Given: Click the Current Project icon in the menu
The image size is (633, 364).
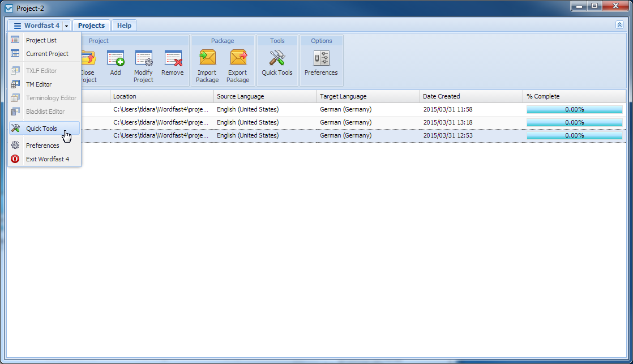Looking at the screenshot, I should coord(15,53).
